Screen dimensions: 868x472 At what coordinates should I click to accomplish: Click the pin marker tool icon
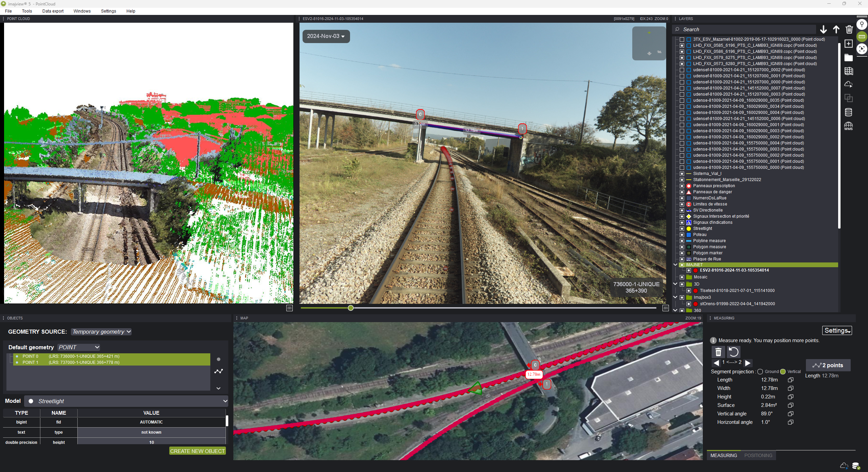click(862, 24)
